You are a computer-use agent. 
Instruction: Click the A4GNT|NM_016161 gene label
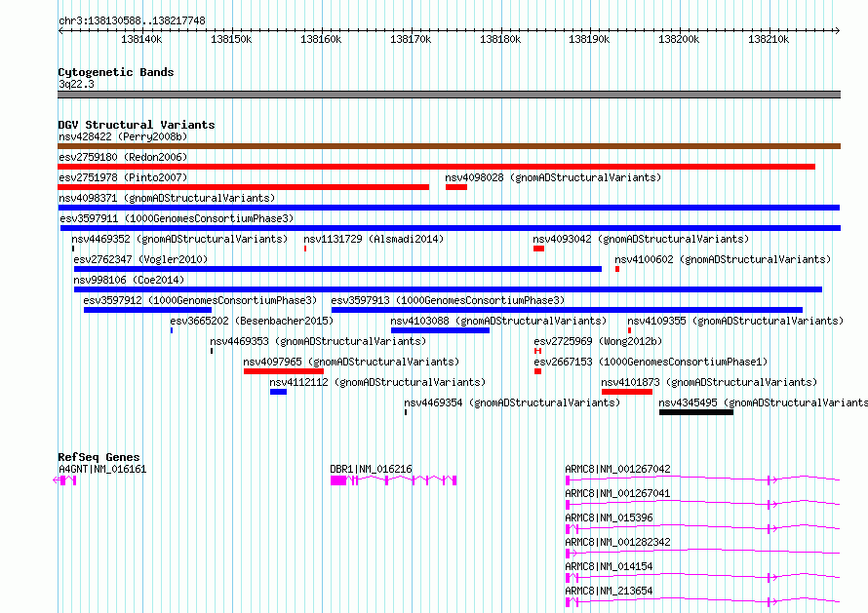click(102, 469)
